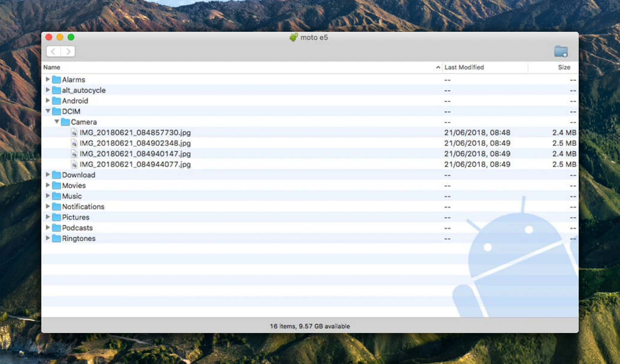
Task: Select file name IMG_20180621_084902348.jpg
Action: pos(135,143)
